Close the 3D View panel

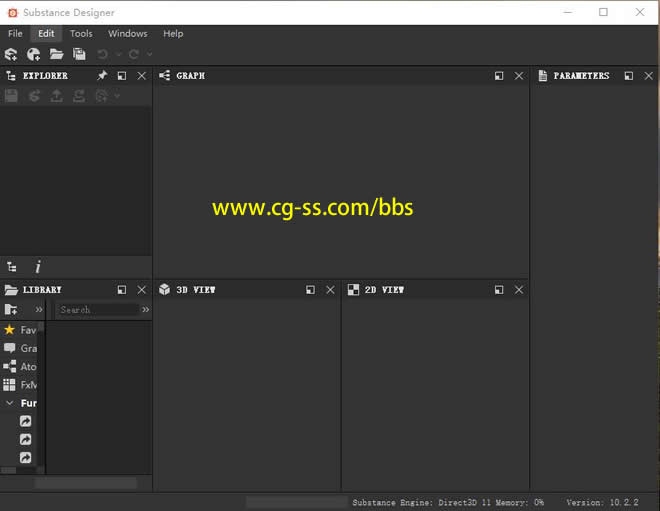coord(330,290)
